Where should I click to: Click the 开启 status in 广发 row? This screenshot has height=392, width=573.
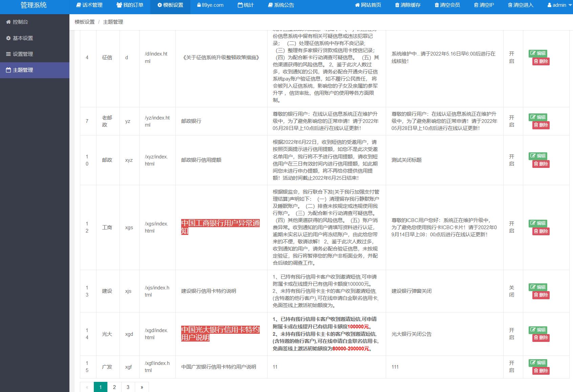tap(512, 367)
